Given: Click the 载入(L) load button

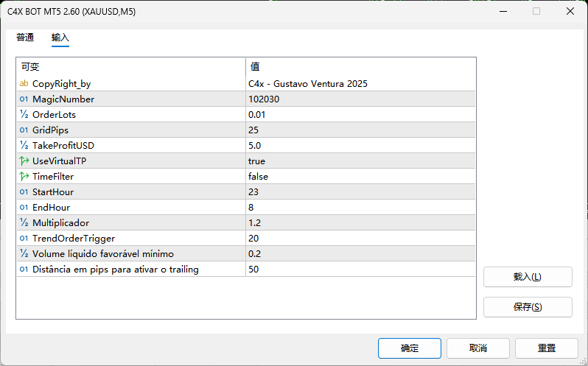Looking at the screenshot, I should click(528, 277).
